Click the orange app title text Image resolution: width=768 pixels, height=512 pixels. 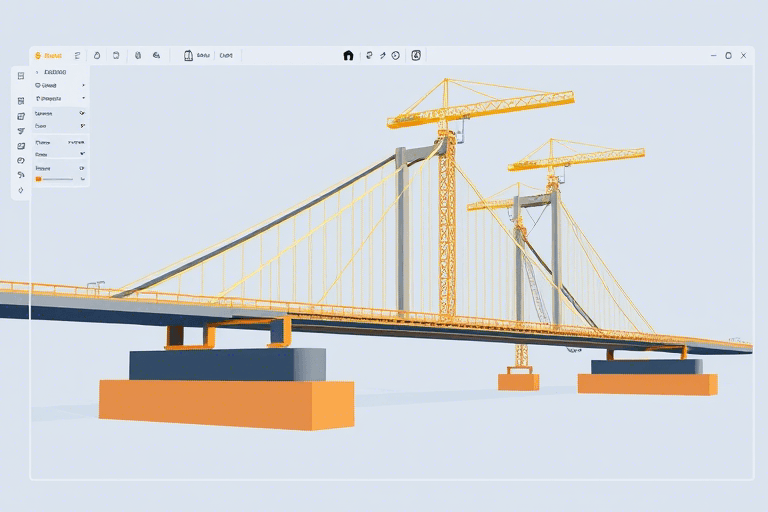pyautogui.click(x=52, y=56)
